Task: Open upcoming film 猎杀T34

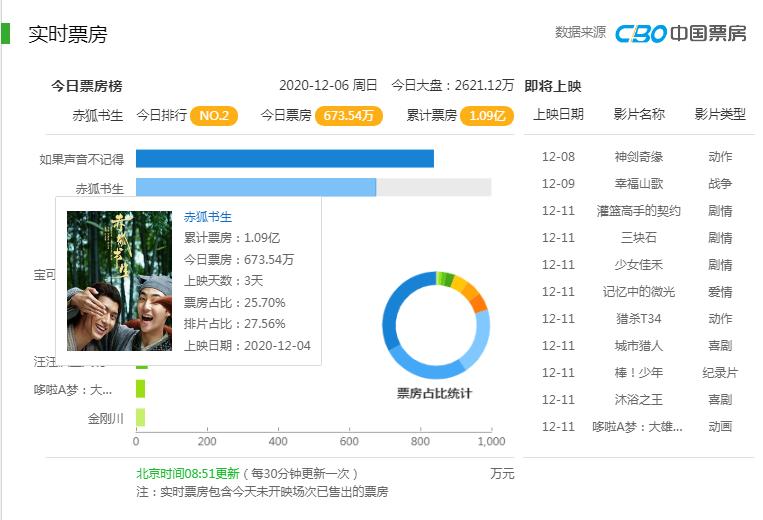Action: click(638, 319)
